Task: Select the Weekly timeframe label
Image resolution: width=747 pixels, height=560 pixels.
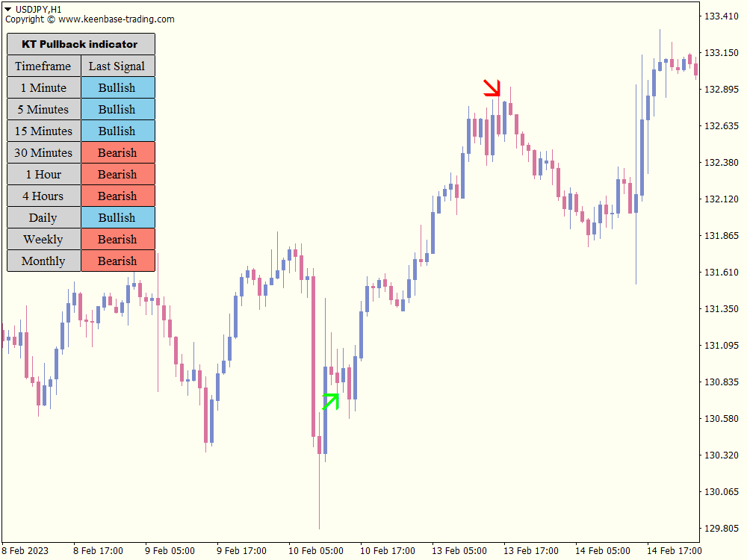Action: coord(43,239)
